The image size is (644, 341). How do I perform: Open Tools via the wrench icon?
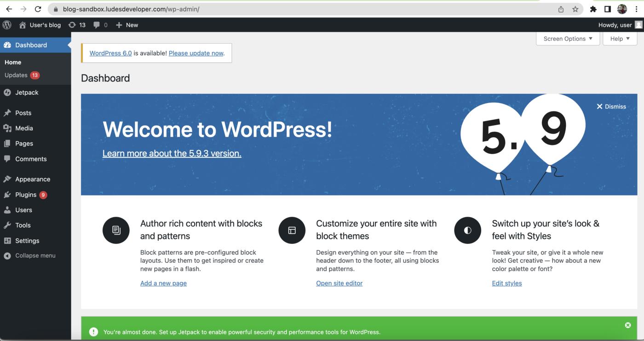click(x=8, y=225)
